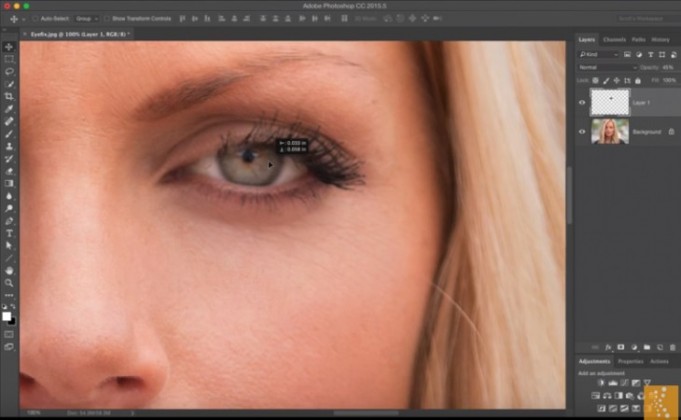Select the Blur tool
Screen dimensions: 681x420
click(9, 196)
